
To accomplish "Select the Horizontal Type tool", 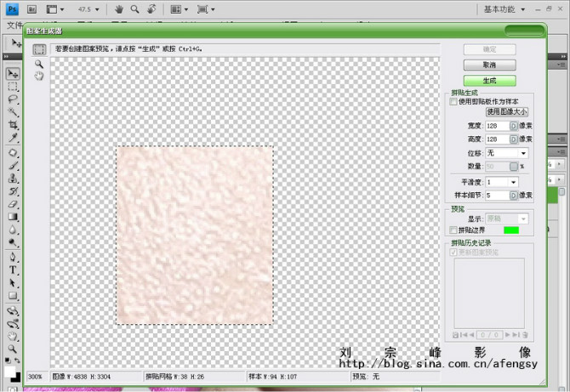I will point(13,270).
